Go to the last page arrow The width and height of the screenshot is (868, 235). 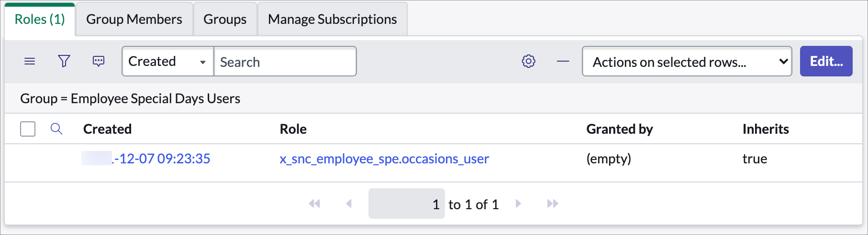553,203
